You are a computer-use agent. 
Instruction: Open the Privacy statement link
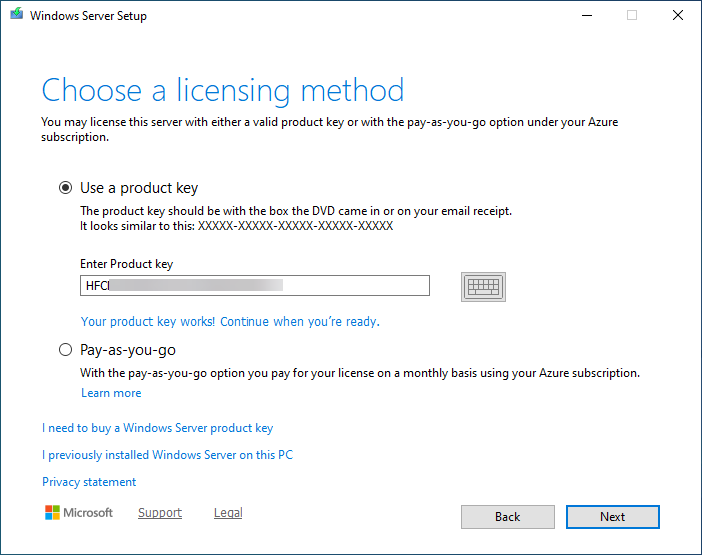(89, 482)
